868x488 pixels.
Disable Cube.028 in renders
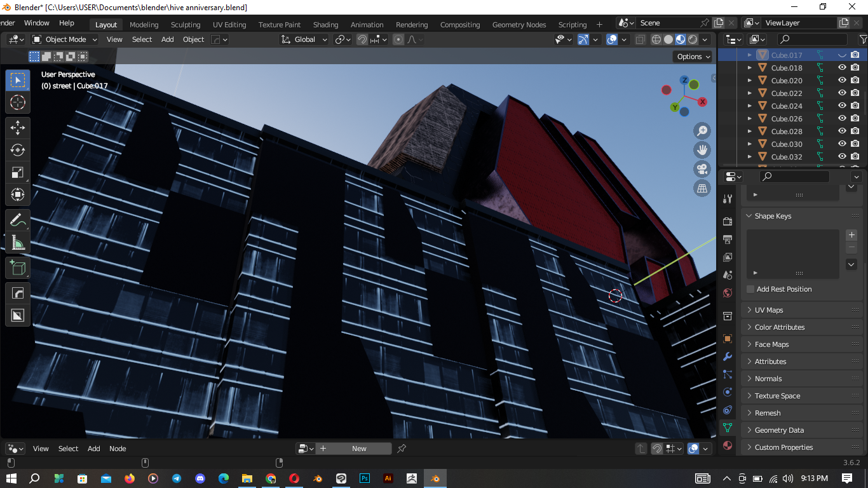855,132
